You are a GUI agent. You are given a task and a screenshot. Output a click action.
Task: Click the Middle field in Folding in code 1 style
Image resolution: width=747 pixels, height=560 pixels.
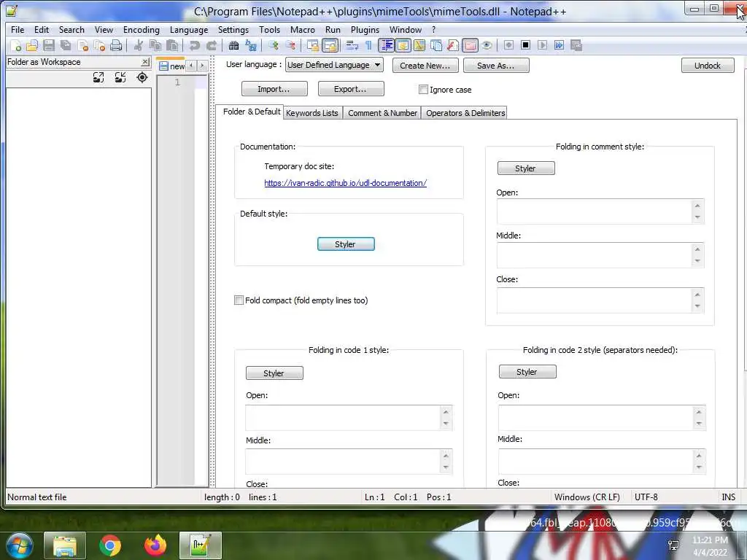tap(348, 462)
